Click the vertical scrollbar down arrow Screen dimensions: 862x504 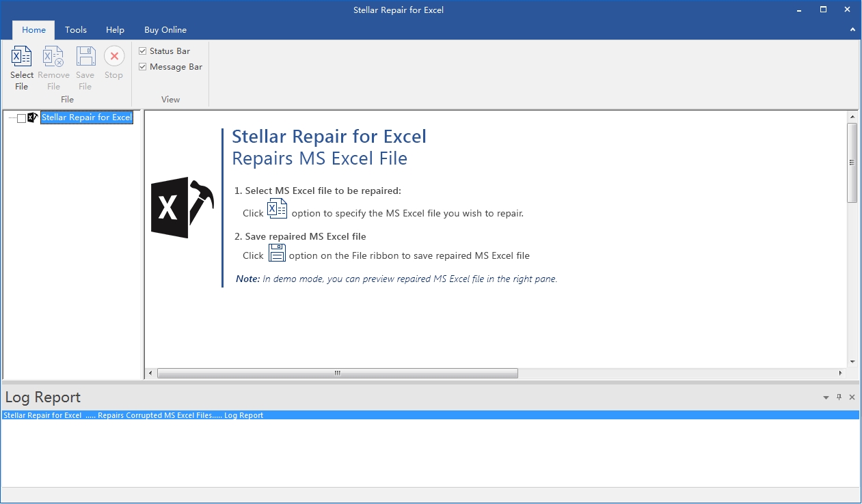pyautogui.click(x=852, y=361)
